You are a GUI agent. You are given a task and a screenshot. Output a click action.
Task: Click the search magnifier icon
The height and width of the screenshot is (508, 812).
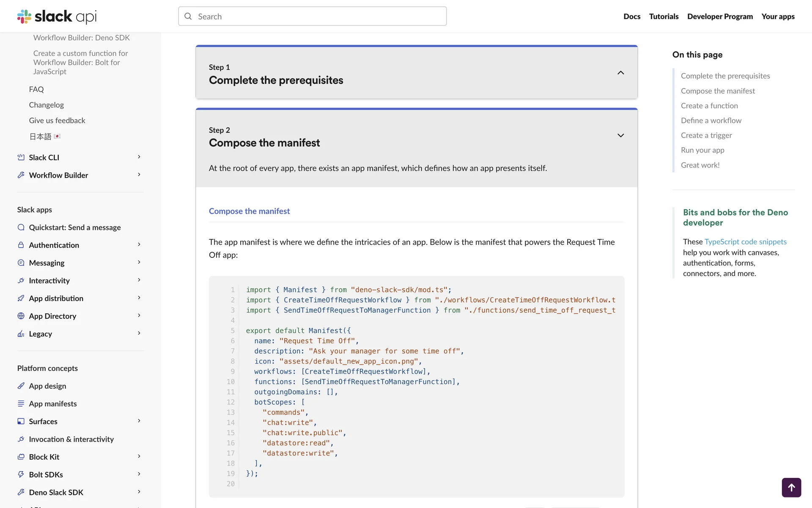pyautogui.click(x=188, y=17)
